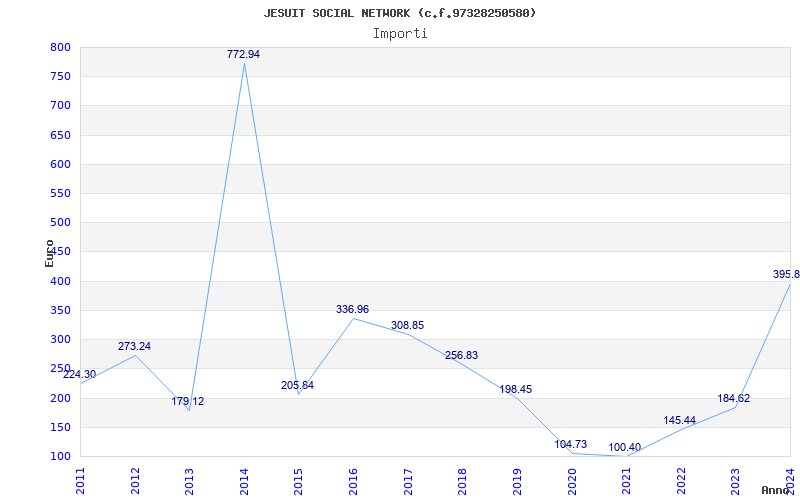The image size is (800, 500).
Task: Click the 750 y-axis tick label
Action: coord(60,77)
